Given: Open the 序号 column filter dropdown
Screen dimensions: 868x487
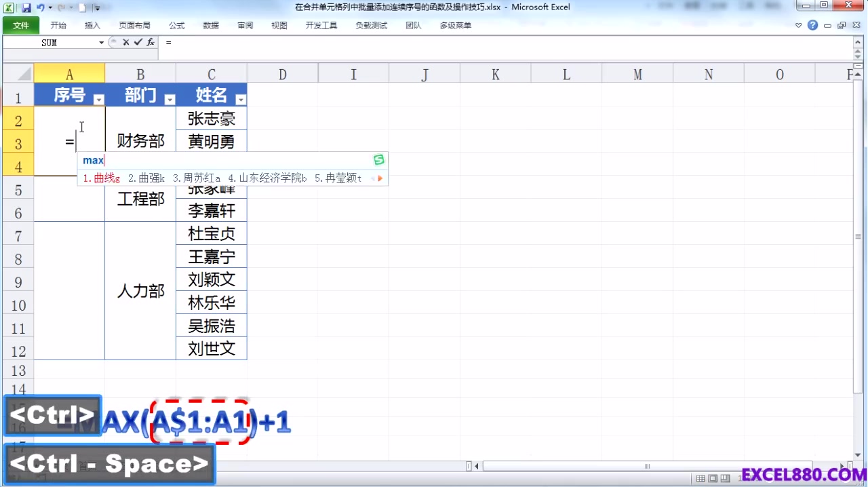Looking at the screenshot, I should pos(99,99).
